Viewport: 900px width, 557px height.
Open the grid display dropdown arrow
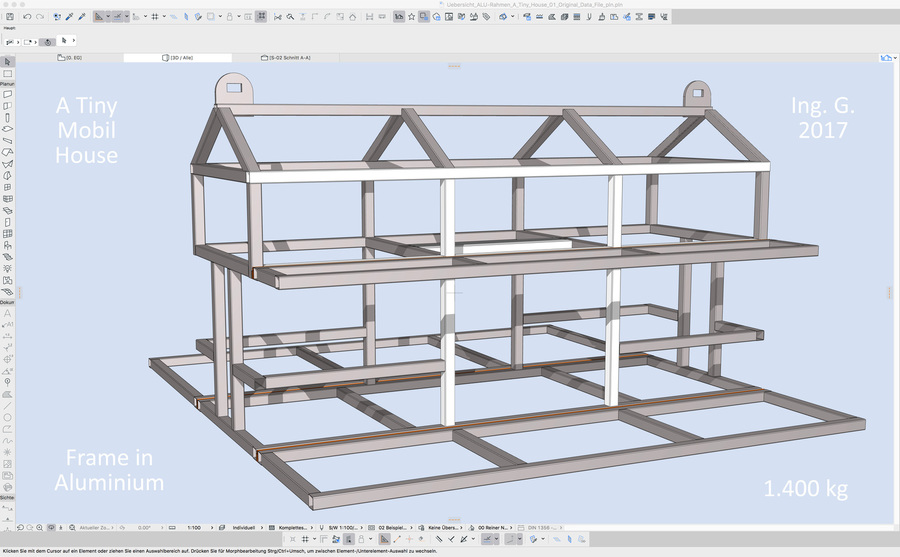pyautogui.click(x=166, y=17)
